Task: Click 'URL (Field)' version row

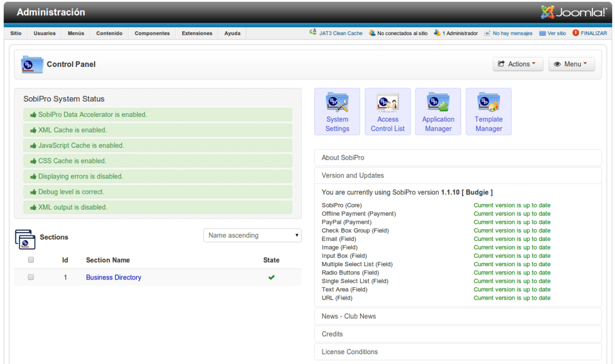Action: click(337, 298)
